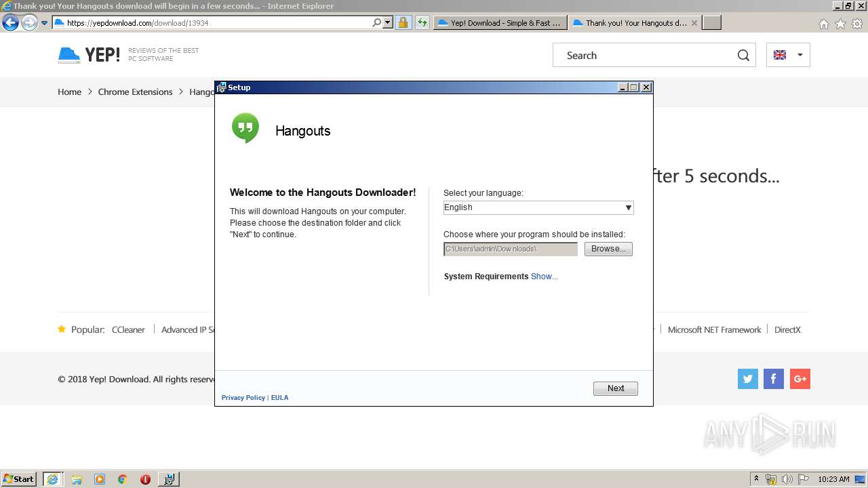Image resolution: width=868 pixels, height=488 pixels.
Task: Open a new browser tab
Action: pyautogui.click(x=711, y=22)
